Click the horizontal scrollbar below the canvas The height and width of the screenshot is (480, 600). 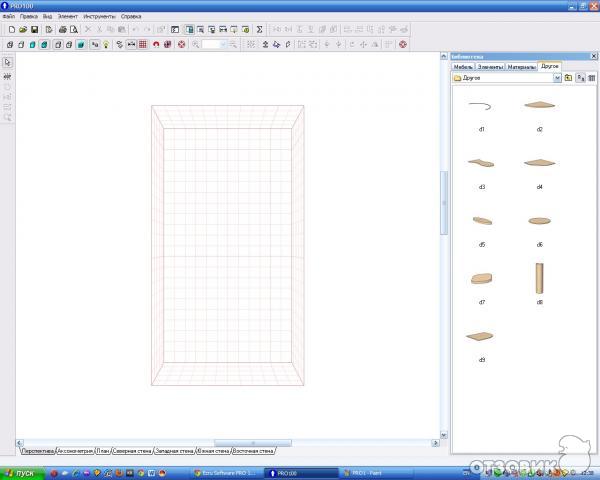252,443
